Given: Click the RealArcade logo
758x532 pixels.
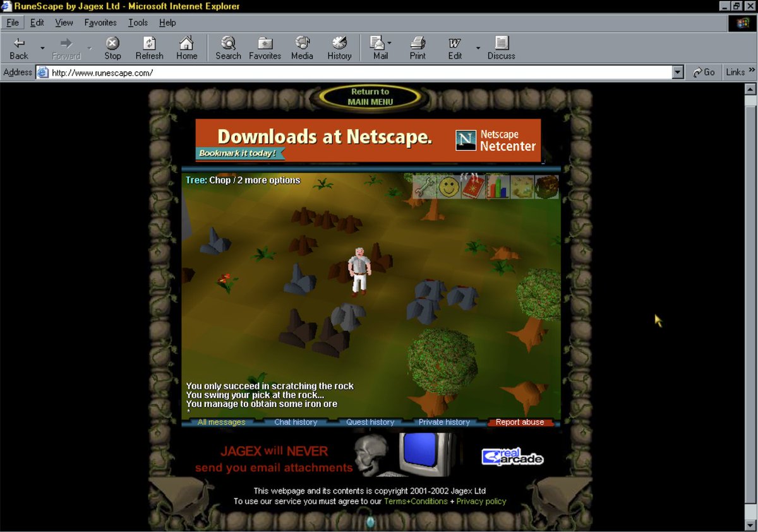Looking at the screenshot, I should (x=512, y=457).
